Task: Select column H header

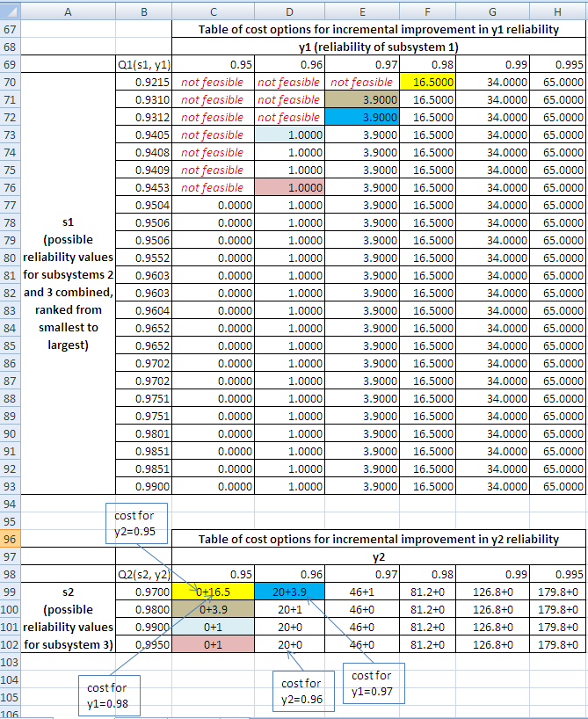Action: tap(558, 11)
